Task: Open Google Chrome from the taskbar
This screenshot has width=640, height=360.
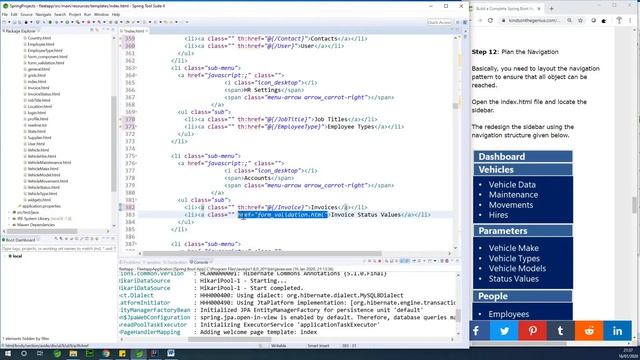Action: [x=106, y=353]
